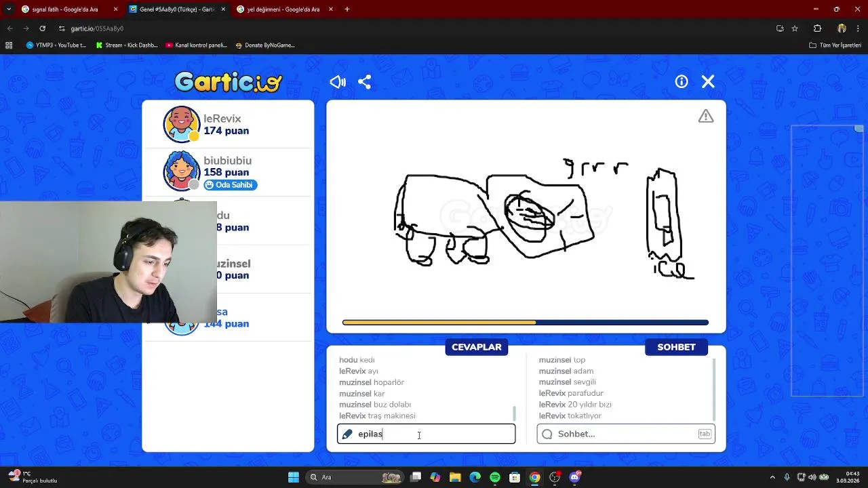This screenshot has height=488, width=868.
Task: Show hidden system tray icons
Action: pyautogui.click(x=772, y=477)
